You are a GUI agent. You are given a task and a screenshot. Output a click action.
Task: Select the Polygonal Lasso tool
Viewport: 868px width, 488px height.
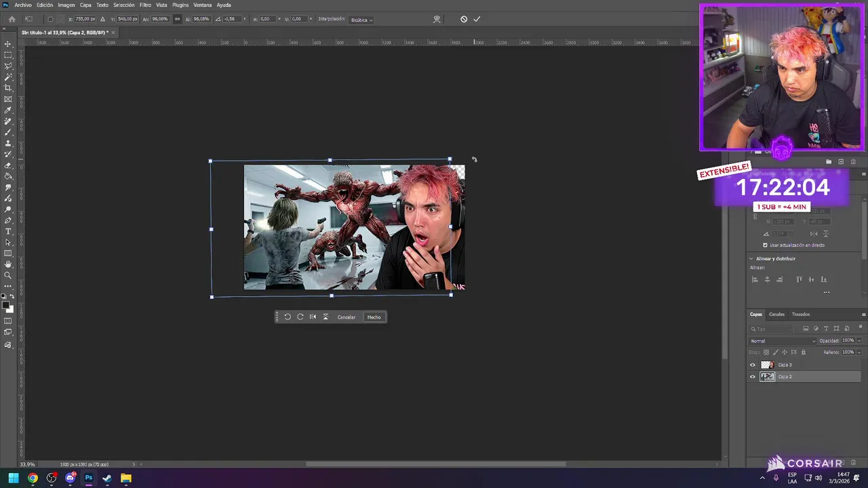[8, 66]
